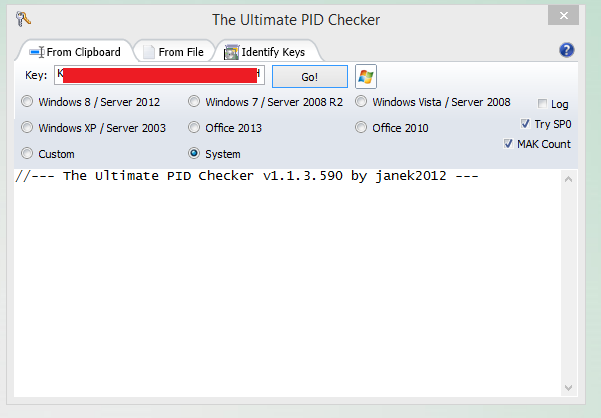The image size is (601, 418).
Task: Click inside the Key input field
Action: click(x=159, y=75)
